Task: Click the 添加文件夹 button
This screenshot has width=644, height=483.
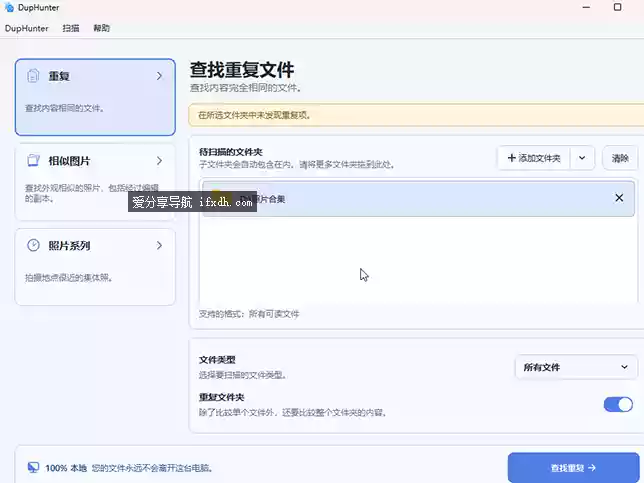Action: 534,158
